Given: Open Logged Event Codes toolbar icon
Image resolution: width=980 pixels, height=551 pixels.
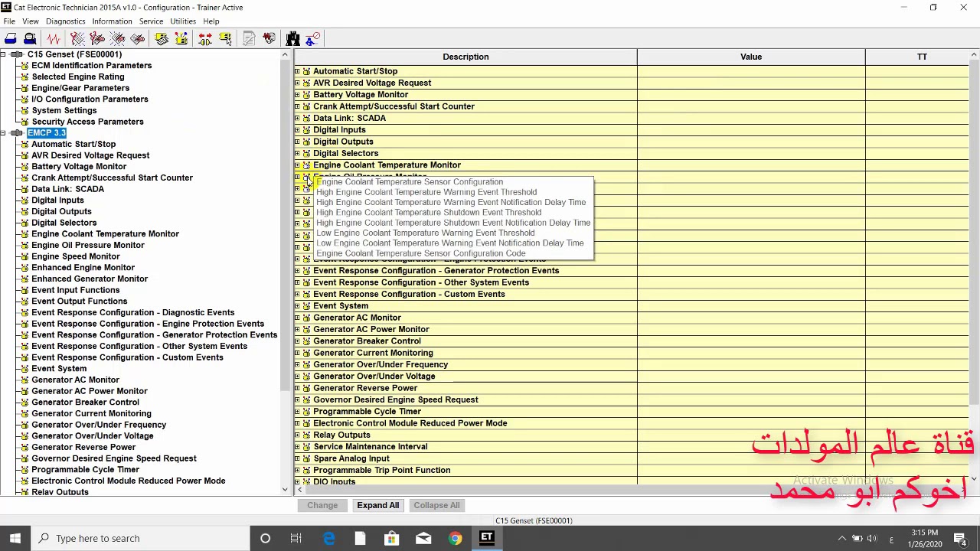Looking at the screenshot, I should [138, 39].
